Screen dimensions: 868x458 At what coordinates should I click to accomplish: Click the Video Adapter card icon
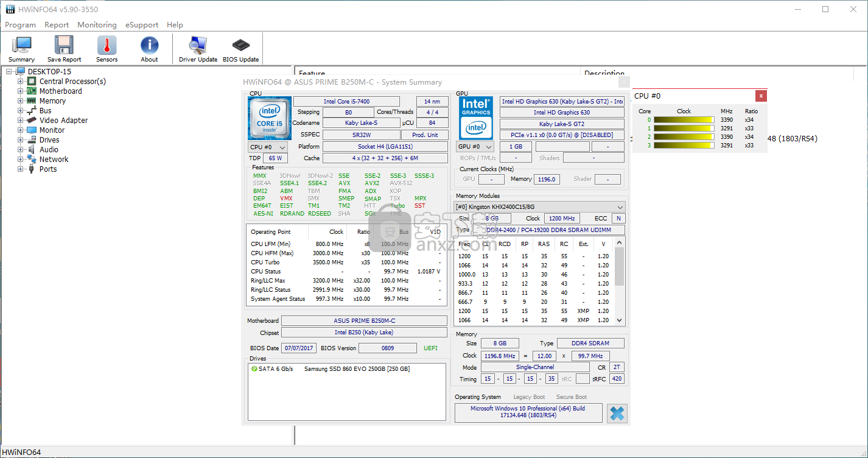click(x=32, y=121)
